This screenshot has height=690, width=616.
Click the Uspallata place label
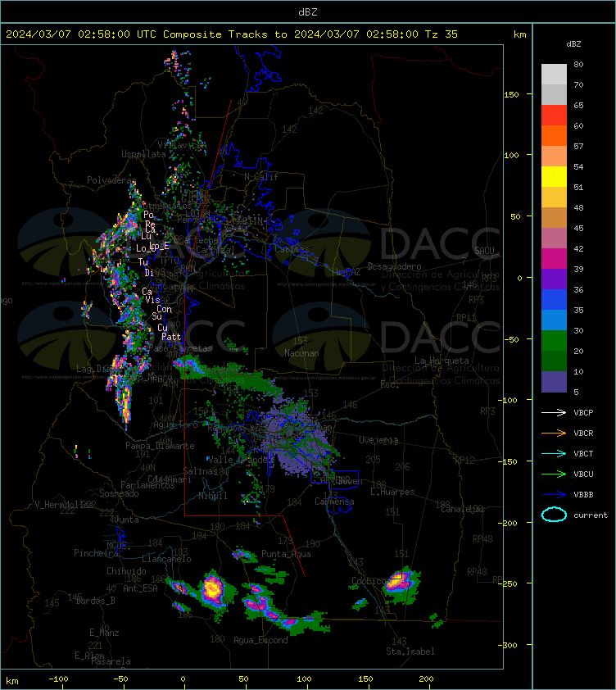tap(143, 154)
